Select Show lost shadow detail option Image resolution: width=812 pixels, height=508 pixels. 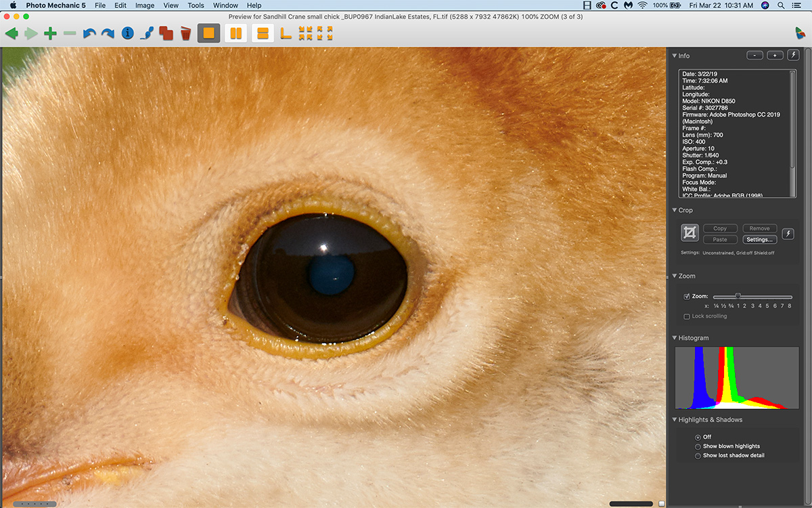(x=698, y=456)
